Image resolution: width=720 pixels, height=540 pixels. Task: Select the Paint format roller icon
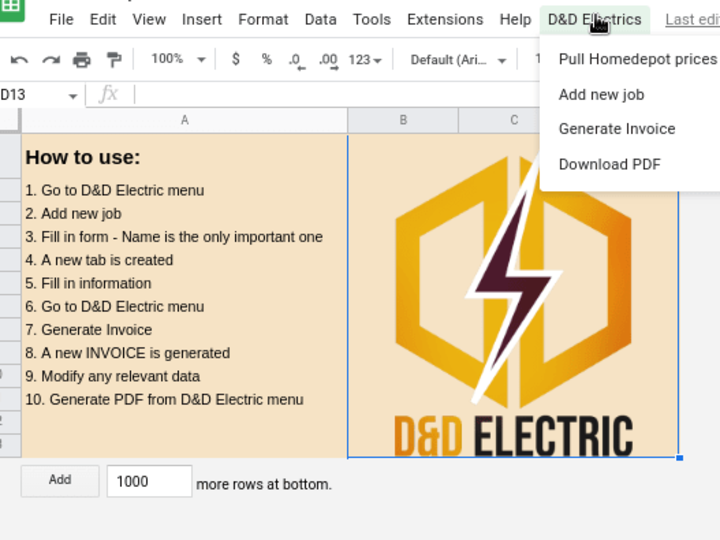click(113, 60)
